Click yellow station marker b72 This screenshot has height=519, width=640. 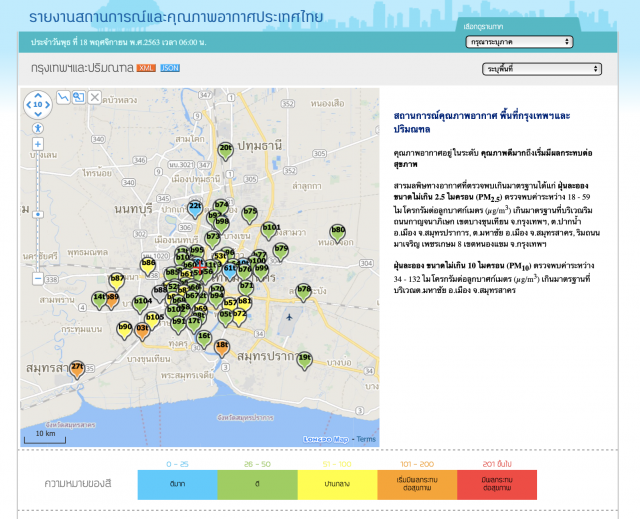(240, 316)
